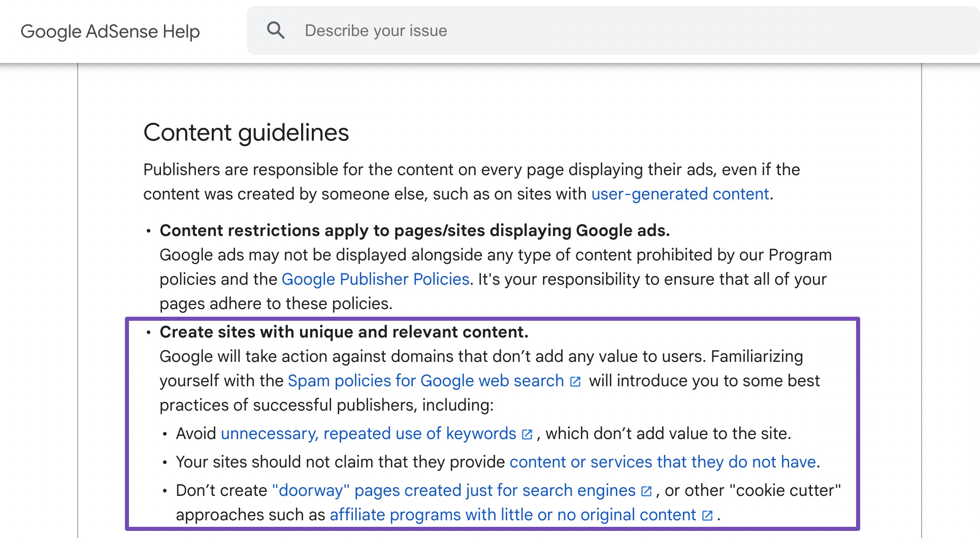980x538 pixels.
Task: Click the 'Content guidelines' heading
Action: pos(246,133)
